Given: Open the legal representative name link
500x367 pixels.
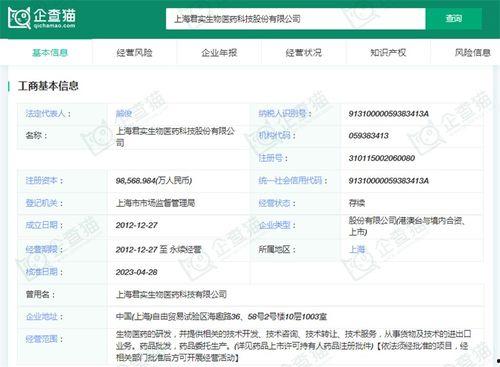Looking at the screenshot, I should click(124, 114).
